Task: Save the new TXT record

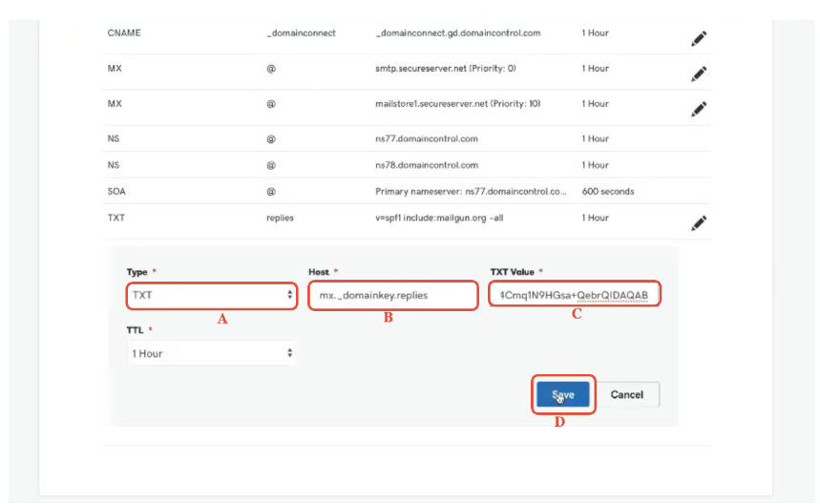Action: (x=562, y=394)
